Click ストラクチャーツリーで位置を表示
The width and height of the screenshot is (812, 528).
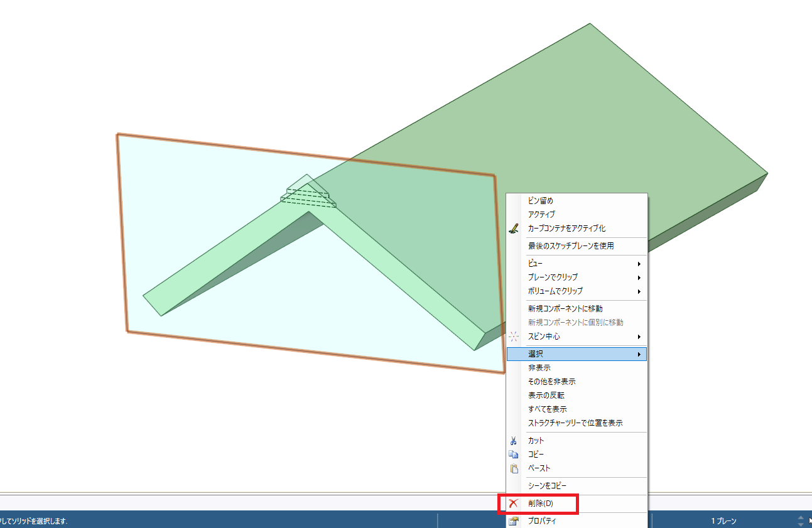575,423
